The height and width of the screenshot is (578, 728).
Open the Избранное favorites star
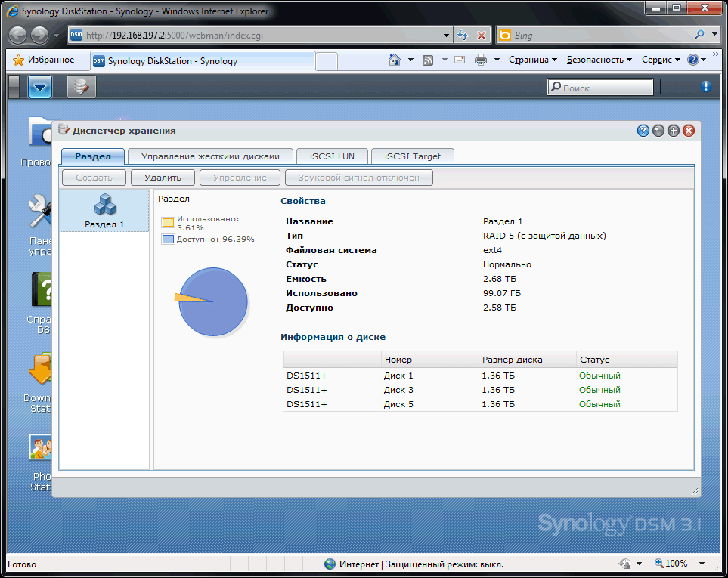pyautogui.click(x=19, y=60)
